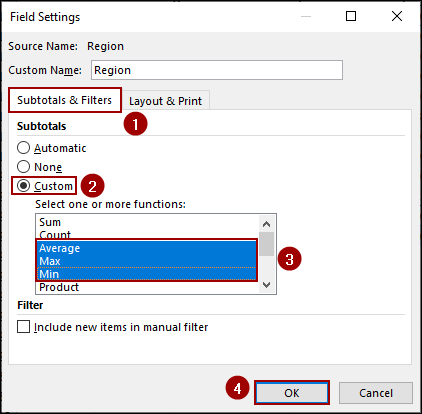Pick Count in the functions list
Screen dimensions: 422x414
pyautogui.click(x=147, y=234)
